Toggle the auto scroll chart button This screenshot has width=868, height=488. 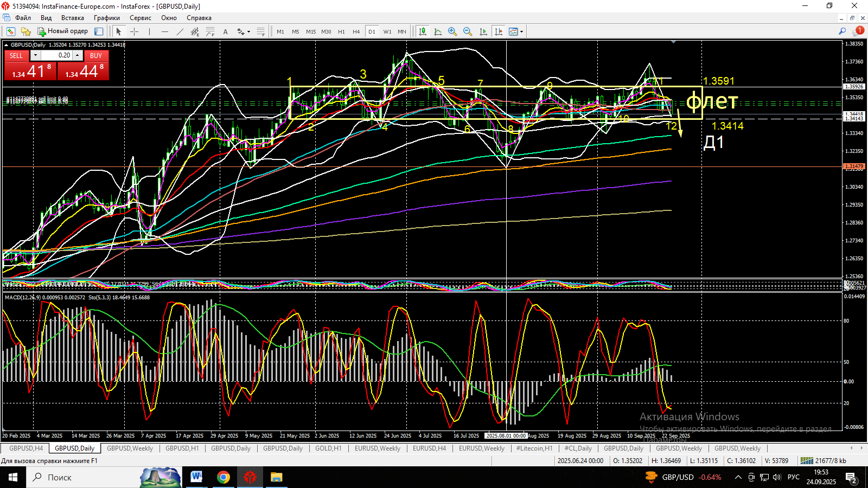483,31
